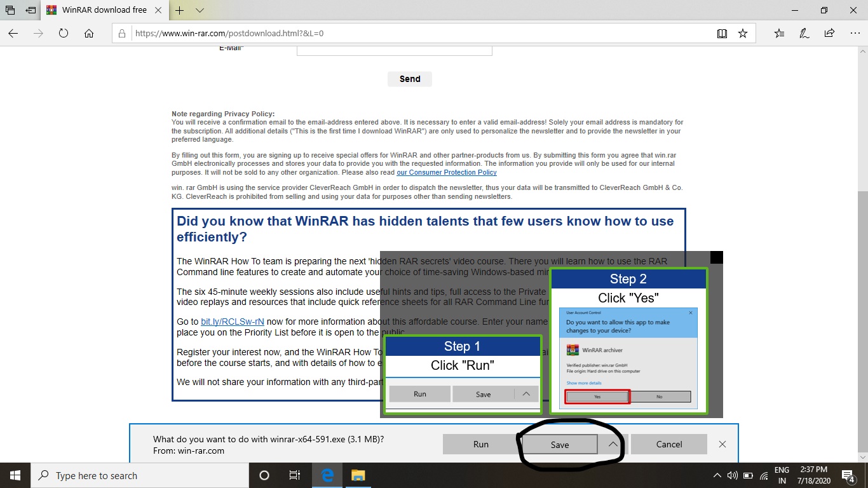Open a new tab with plus
Screen dimensions: 868x488
180,10
